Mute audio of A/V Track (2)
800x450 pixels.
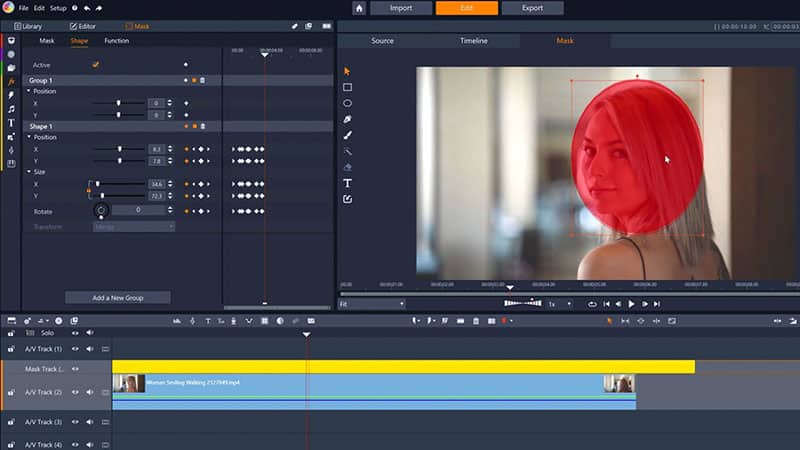point(90,392)
